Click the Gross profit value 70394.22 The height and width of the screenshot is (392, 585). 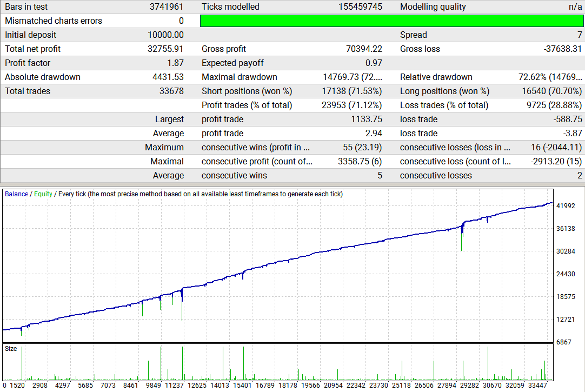[364, 49]
